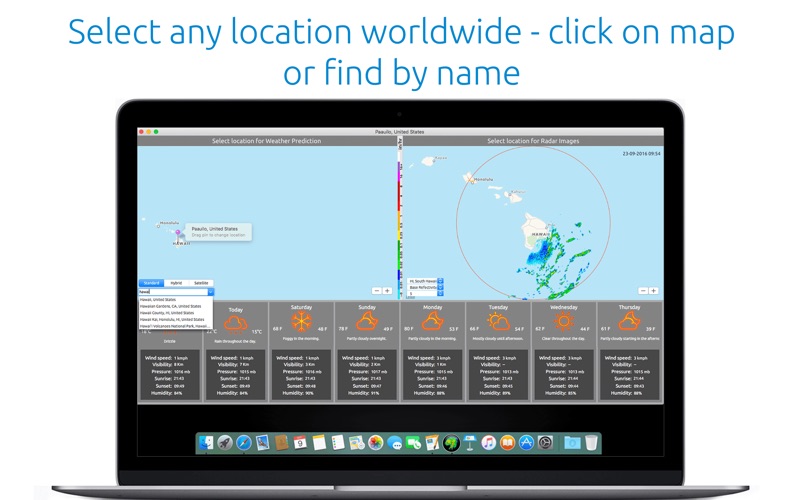The height and width of the screenshot is (500, 800).
Task: Open iTunes from the dock
Action: (488, 442)
